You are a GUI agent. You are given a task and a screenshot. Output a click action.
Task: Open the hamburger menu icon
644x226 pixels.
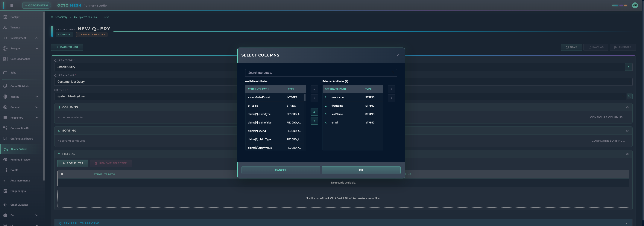(x=12, y=5)
